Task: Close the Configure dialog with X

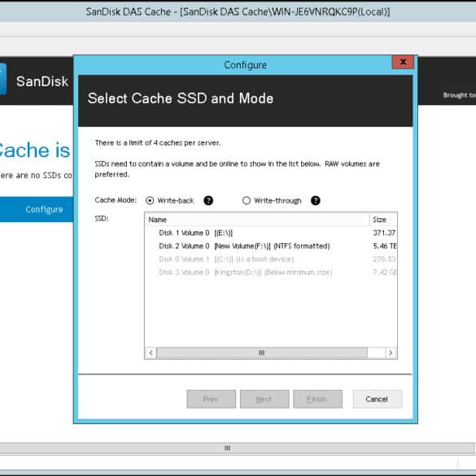Action: (403, 62)
